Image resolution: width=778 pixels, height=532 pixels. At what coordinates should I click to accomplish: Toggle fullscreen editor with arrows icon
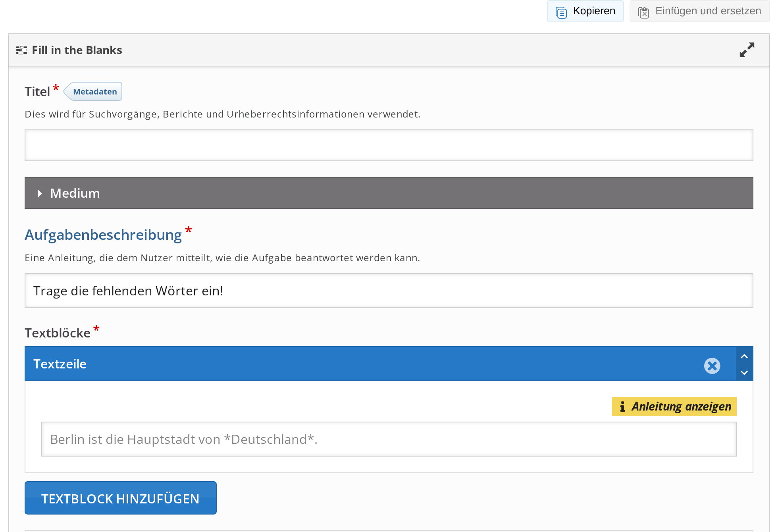click(x=747, y=50)
